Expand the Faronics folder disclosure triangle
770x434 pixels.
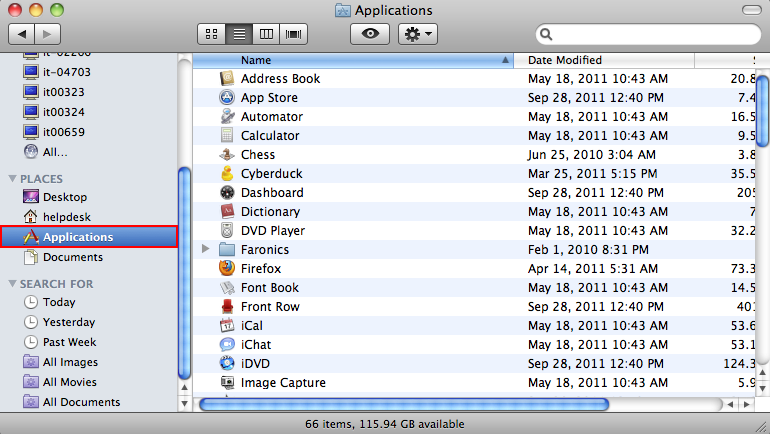point(206,249)
